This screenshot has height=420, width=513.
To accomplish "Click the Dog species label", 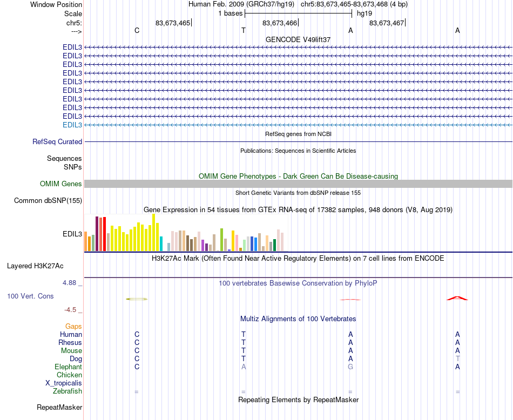I will [x=76, y=359].
